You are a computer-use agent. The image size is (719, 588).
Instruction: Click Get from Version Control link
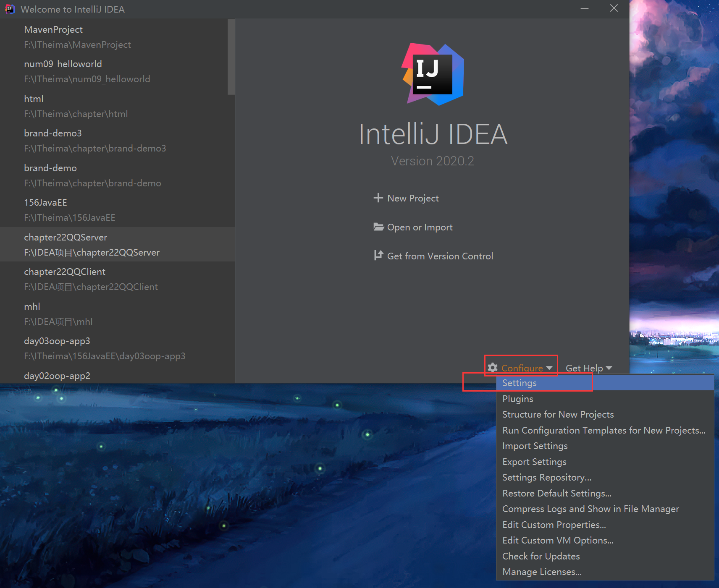pyautogui.click(x=440, y=256)
